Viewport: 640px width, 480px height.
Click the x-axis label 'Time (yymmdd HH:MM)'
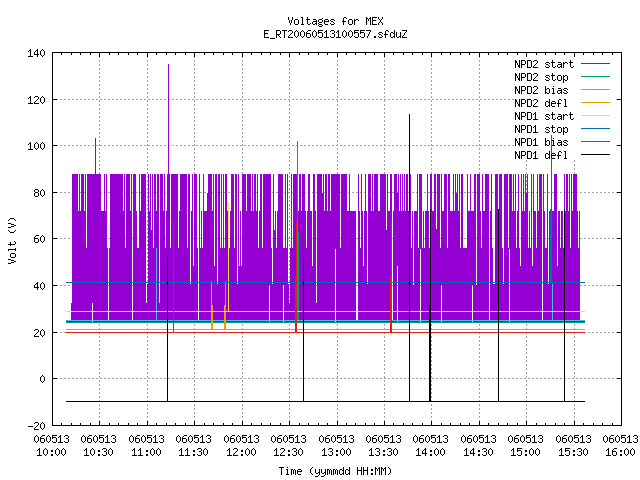coord(335,471)
